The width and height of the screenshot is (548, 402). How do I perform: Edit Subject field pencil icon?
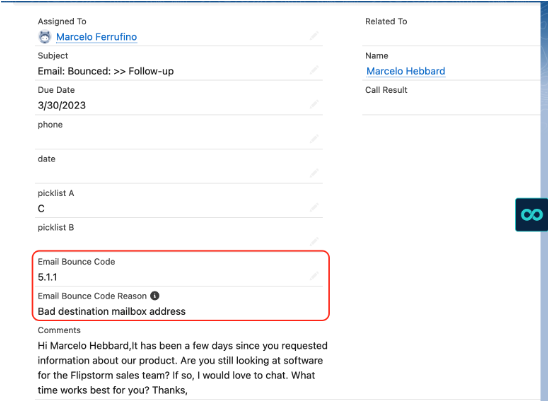point(314,70)
